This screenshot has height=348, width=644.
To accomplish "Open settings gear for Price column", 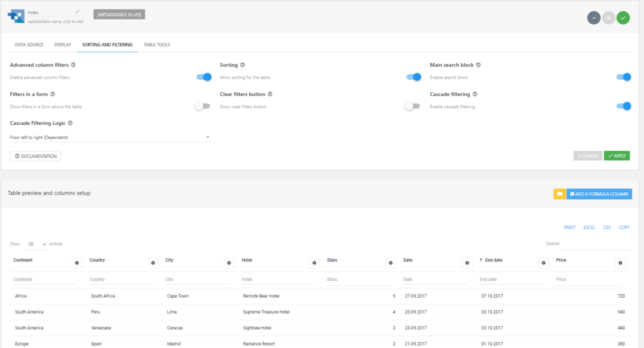I will coord(620,263).
